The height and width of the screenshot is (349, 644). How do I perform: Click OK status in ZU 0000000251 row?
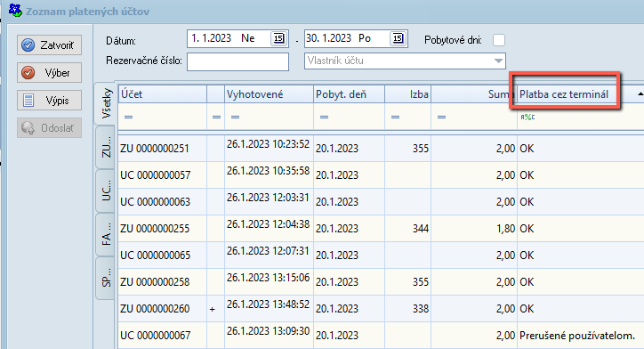point(527,149)
